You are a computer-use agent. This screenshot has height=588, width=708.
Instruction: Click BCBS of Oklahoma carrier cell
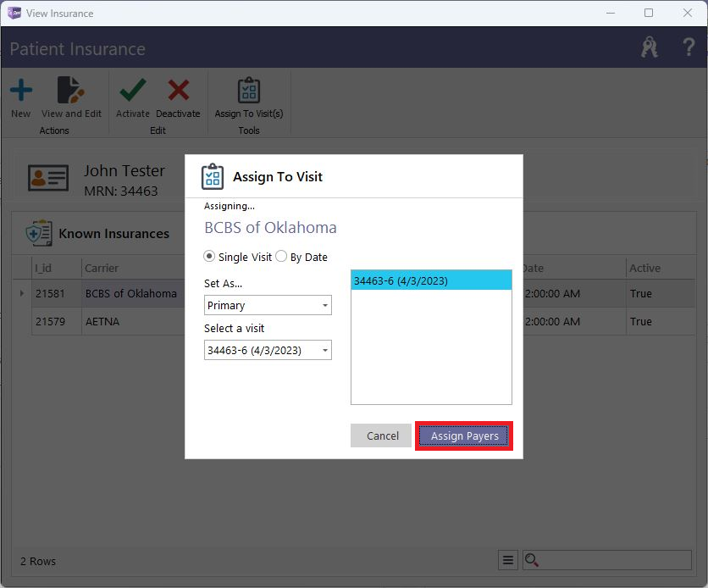[133, 293]
